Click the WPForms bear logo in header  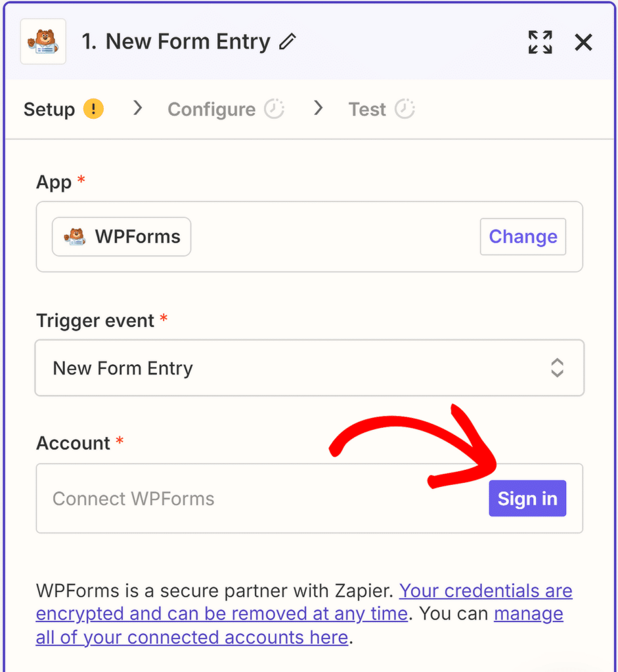pyautogui.click(x=43, y=42)
